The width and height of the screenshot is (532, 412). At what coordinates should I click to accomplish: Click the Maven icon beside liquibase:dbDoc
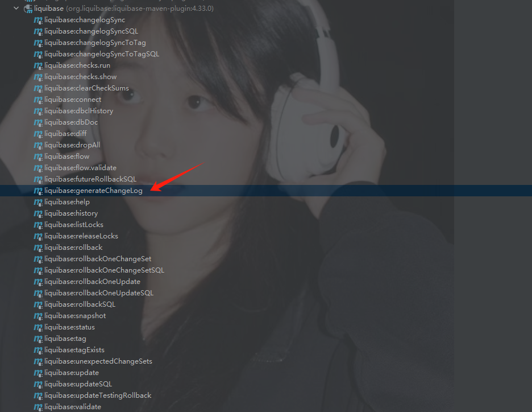click(x=38, y=122)
